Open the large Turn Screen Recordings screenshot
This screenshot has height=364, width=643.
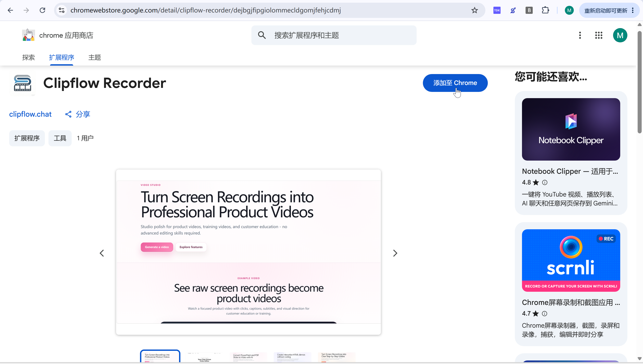coord(248,252)
